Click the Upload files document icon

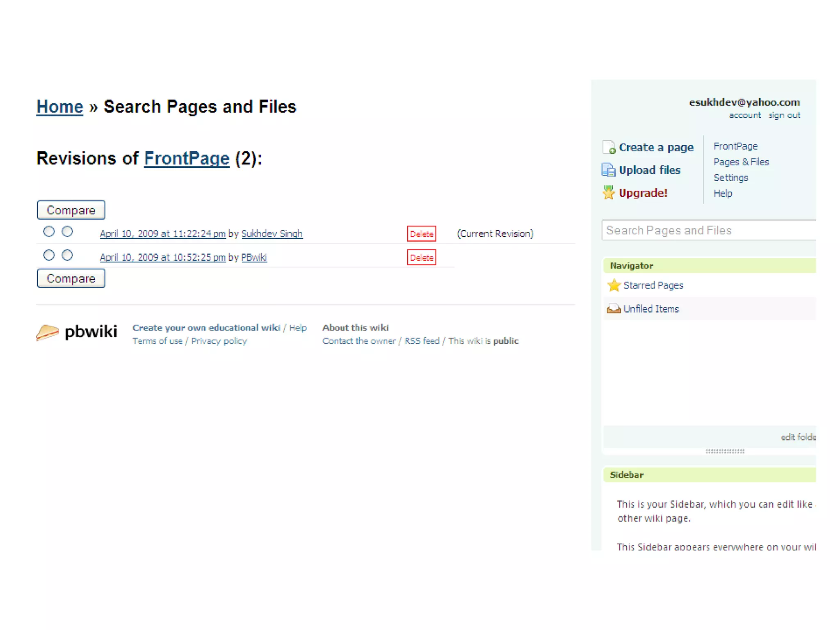(609, 170)
